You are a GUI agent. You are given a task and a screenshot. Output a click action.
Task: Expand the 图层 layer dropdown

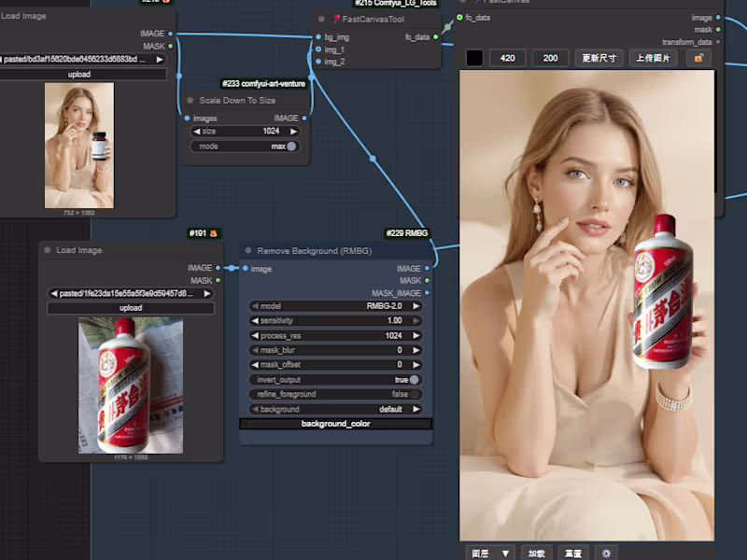(490, 553)
